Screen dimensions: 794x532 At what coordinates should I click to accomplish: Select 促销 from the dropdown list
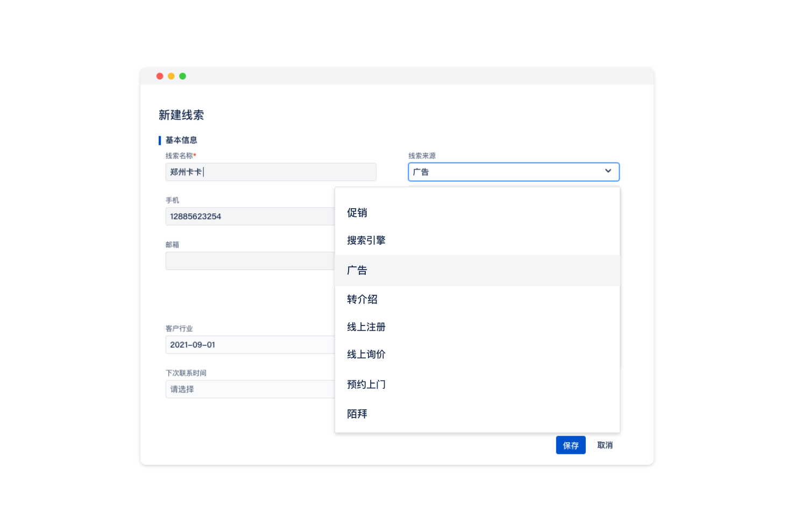pyautogui.click(x=357, y=212)
